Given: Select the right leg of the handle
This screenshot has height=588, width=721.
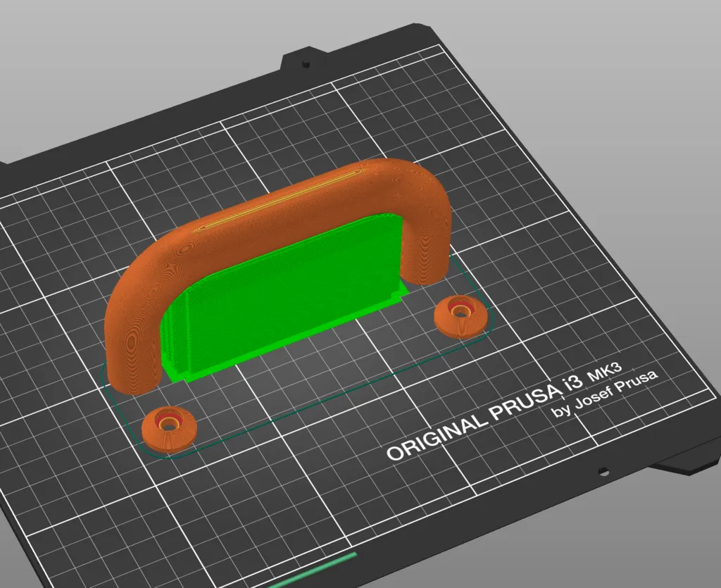Looking at the screenshot, I should click(425, 249).
